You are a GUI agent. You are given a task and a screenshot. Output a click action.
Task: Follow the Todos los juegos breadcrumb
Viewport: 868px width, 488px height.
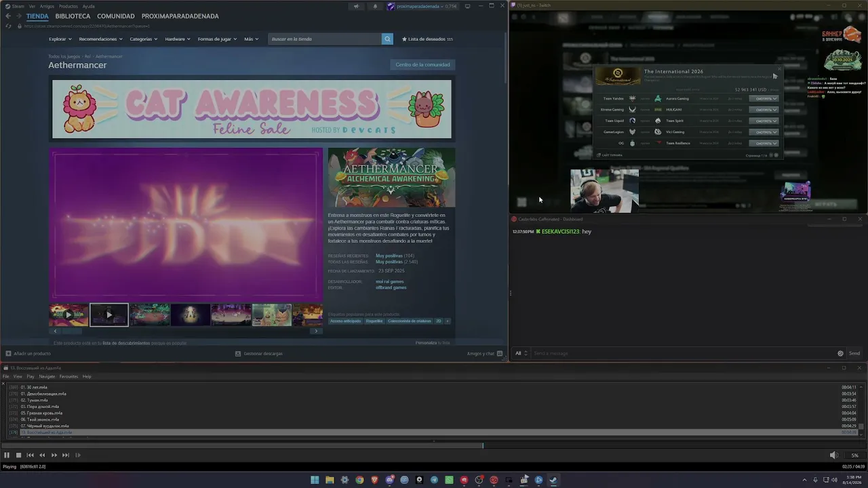click(64, 56)
